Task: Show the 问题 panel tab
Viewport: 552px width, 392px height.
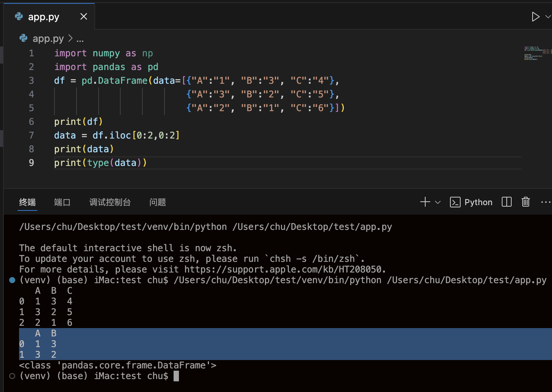Action: coord(158,202)
